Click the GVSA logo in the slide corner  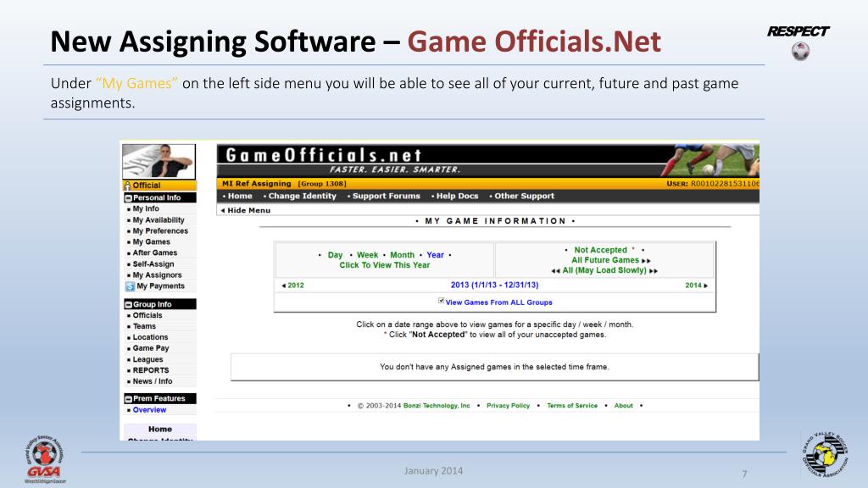point(44,458)
